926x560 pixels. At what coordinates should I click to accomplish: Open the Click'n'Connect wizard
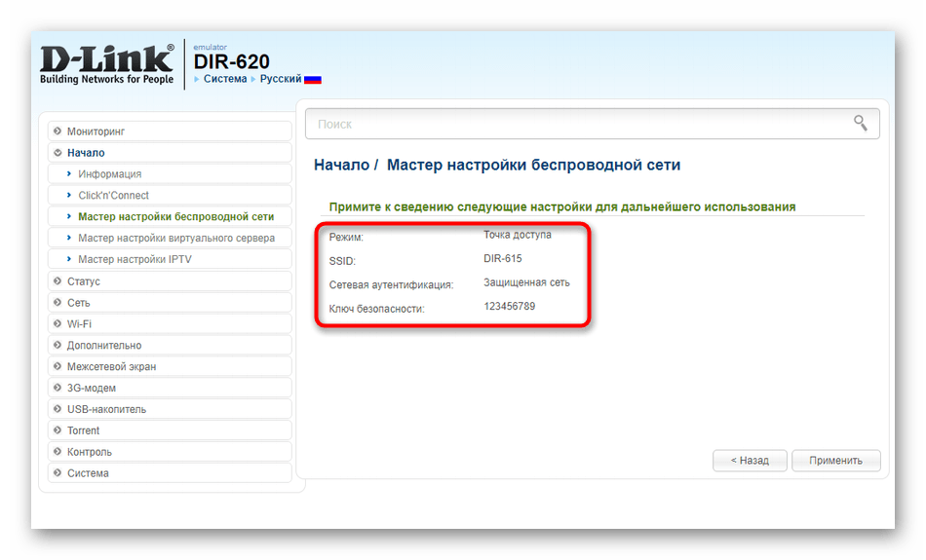113,196
